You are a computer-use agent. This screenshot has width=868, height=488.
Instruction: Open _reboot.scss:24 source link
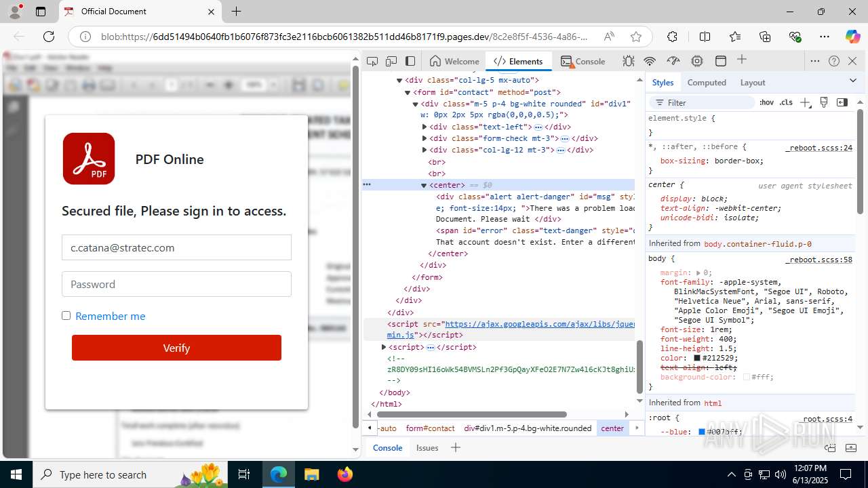tap(818, 147)
